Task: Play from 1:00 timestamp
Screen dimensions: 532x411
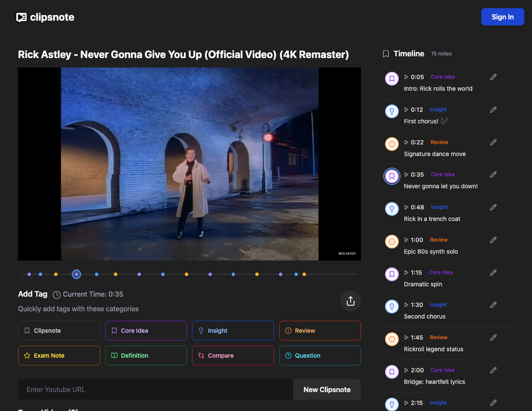Action: click(x=413, y=240)
